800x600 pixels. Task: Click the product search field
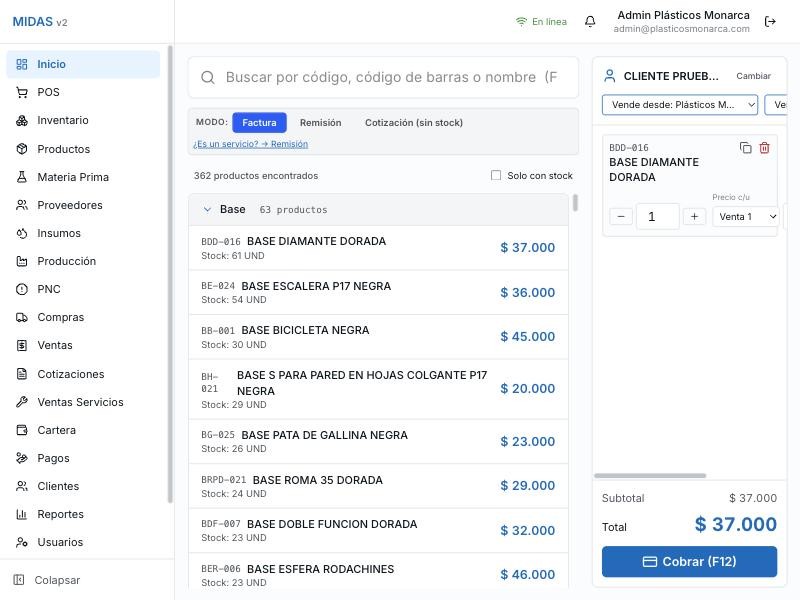pos(384,78)
